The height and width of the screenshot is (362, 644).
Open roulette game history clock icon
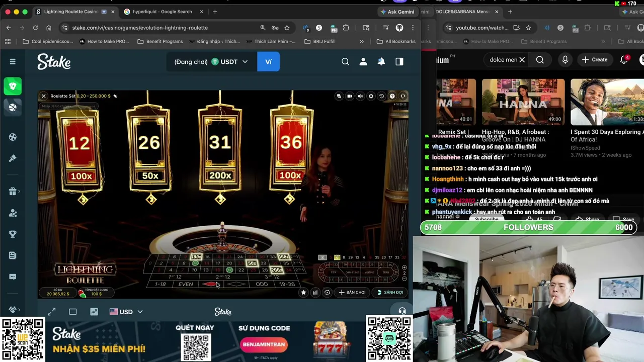pyautogui.click(x=381, y=96)
